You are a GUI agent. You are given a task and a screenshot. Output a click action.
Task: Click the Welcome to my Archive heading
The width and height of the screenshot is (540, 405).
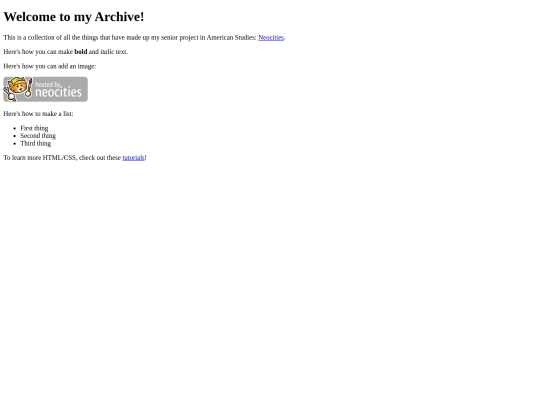74,17
